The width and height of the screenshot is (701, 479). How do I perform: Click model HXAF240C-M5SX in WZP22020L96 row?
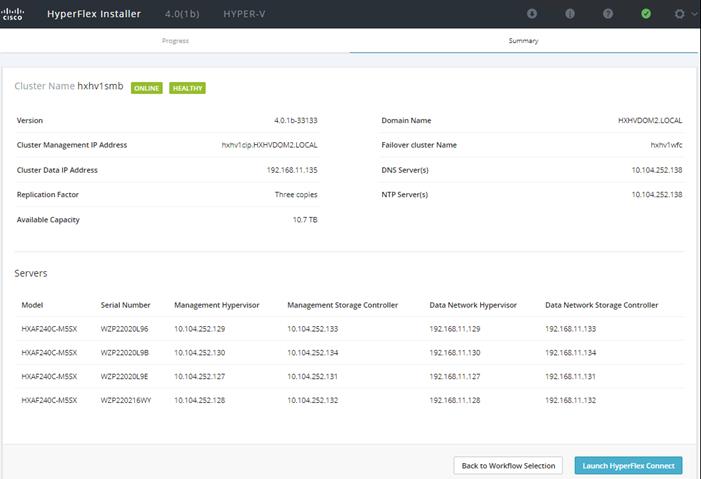point(49,329)
